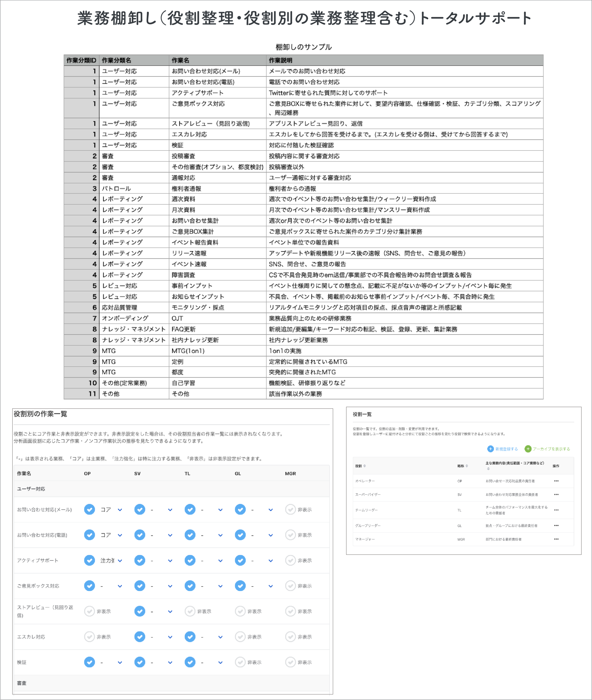
Task: Open three-dot menu for スーパーバイザー row
Action: [x=556, y=494]
